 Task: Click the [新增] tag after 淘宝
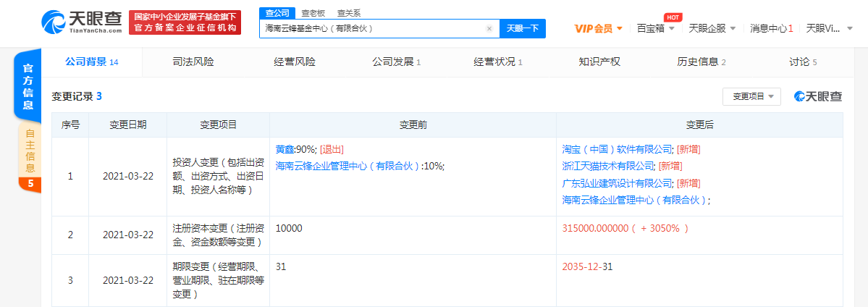(x=689, y=149)
